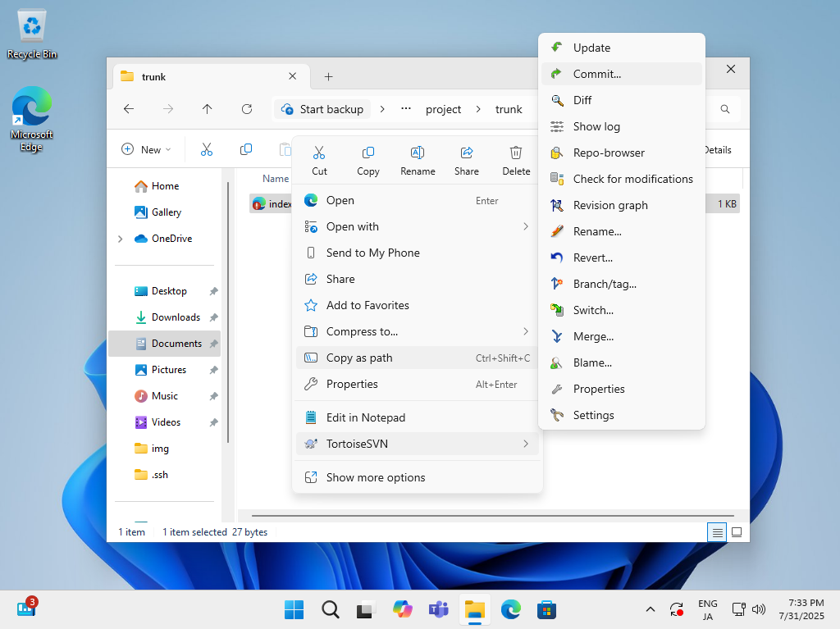This screenshot has width=840, height=629.
Task: Open Home in the navigation pane
Action: tap(165, 186)
